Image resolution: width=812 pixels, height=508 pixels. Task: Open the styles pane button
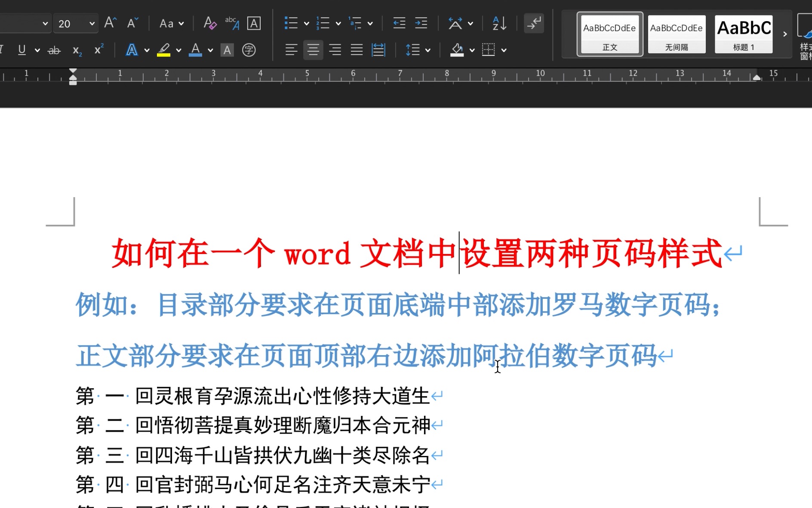pos(804,37)
